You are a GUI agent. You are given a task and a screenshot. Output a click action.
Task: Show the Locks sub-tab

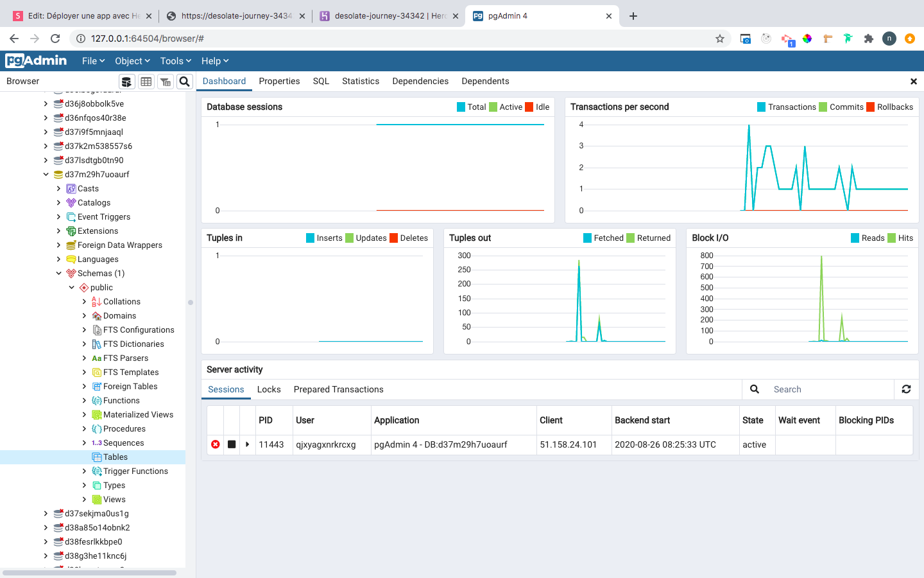pos(269,389)
